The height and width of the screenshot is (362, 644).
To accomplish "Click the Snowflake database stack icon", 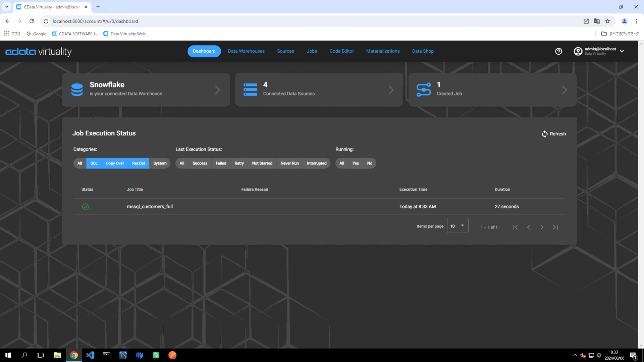I will point(77,90).
